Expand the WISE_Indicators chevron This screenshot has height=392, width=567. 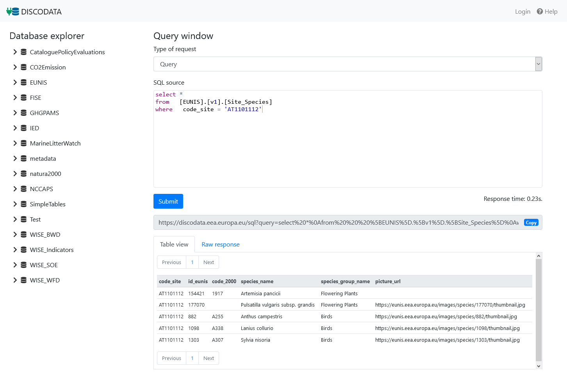pyautogui.click(x=15, y=250)
